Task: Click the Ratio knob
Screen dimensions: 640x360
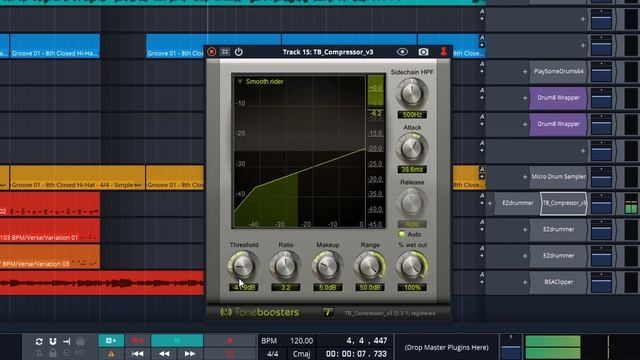Action: click(285, 266)
